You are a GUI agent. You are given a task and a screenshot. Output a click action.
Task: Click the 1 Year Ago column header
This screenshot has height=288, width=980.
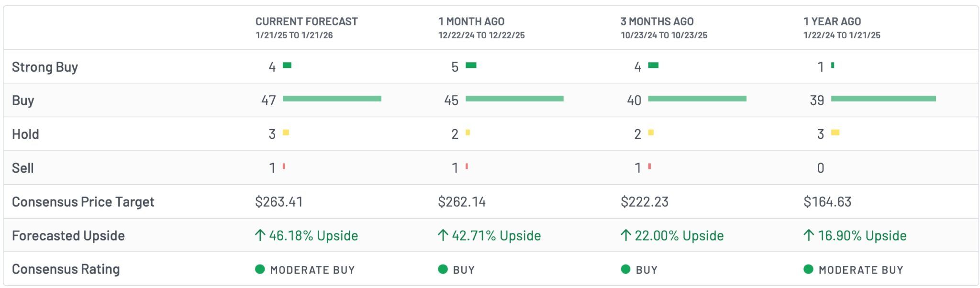coord(832,22)
